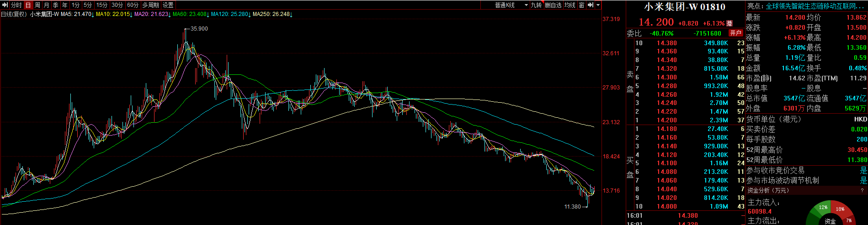The width and height of the screenshot is (868, 225).
Task: Click the 港 market badge next to price
Action: [x=730, y=23]
